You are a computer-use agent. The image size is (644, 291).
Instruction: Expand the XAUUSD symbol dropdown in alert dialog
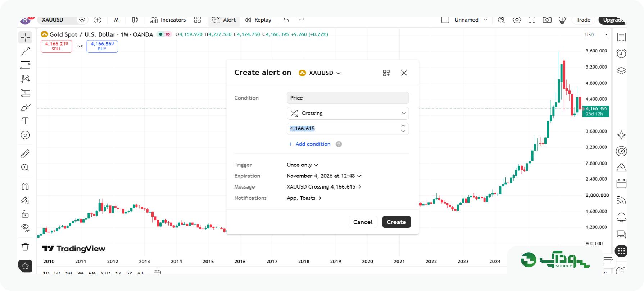319,73
